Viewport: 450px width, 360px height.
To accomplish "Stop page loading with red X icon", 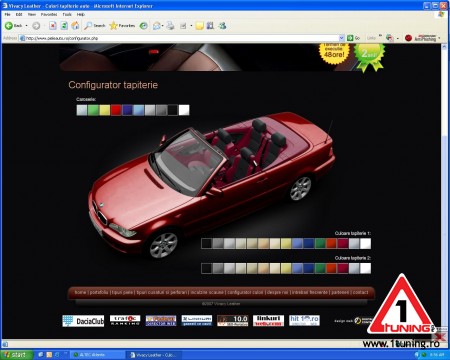I will coord(53,26).
